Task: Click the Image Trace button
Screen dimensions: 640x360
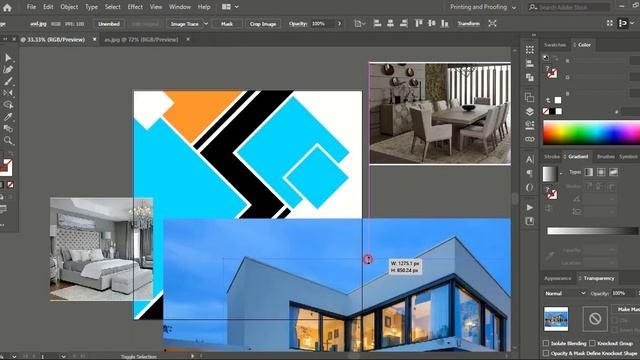Action: pyautogui.click(x=184, y=24)
